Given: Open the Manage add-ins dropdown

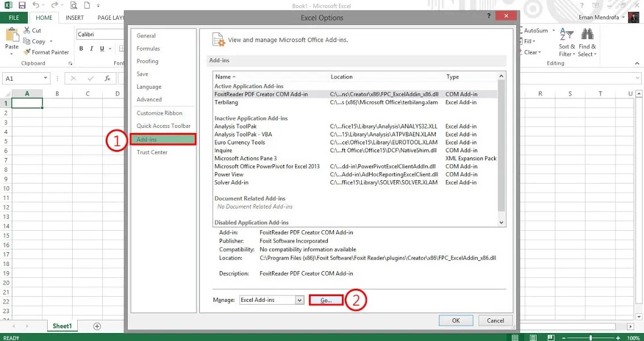Looking at the screenshot, I should click(271, 300).
